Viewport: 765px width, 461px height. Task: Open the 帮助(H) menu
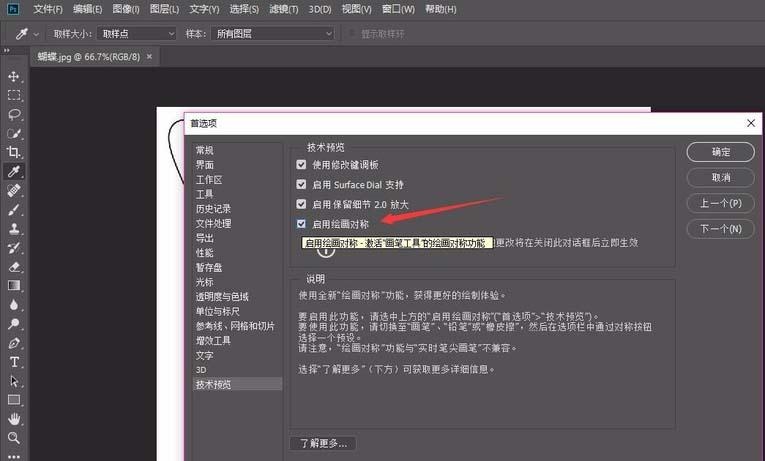coord(441,9)
